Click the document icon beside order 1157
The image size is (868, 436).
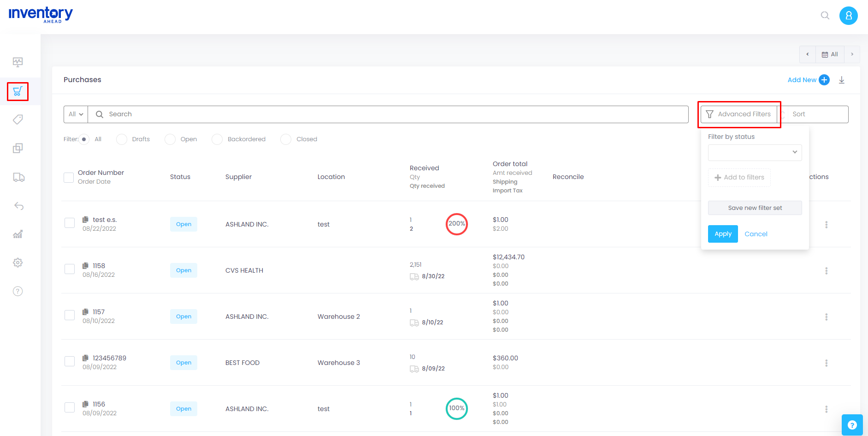(x=85, y=312)
